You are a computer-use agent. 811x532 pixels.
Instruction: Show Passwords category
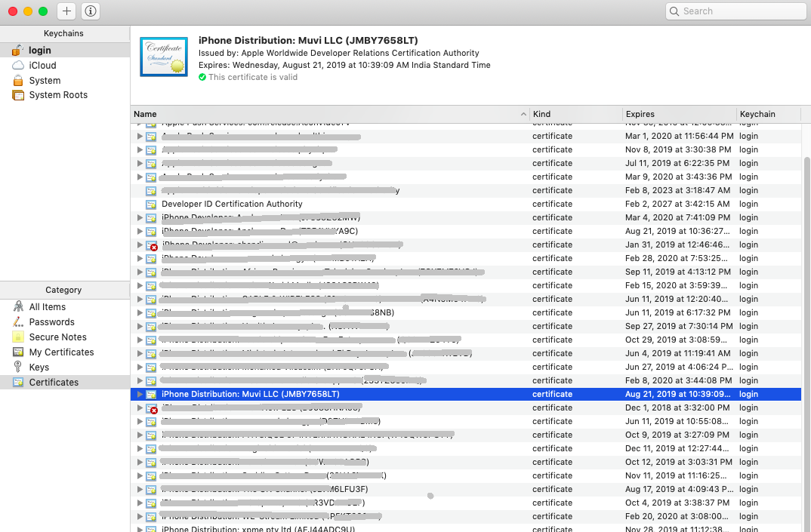coord(65,321)
